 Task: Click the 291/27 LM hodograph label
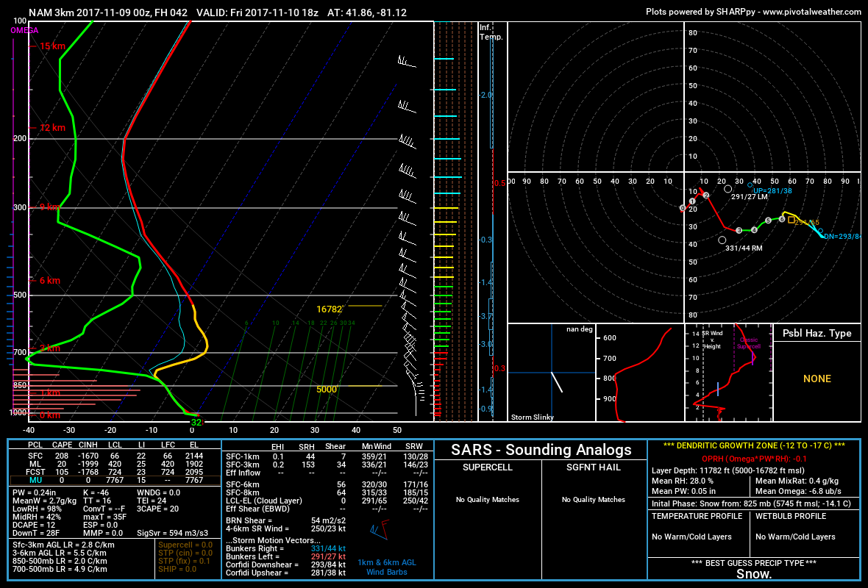750,196
